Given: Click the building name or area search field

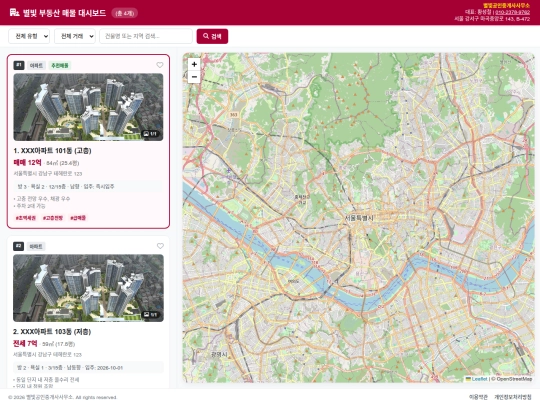Looking at the screenshot, I should click(146, 36).
